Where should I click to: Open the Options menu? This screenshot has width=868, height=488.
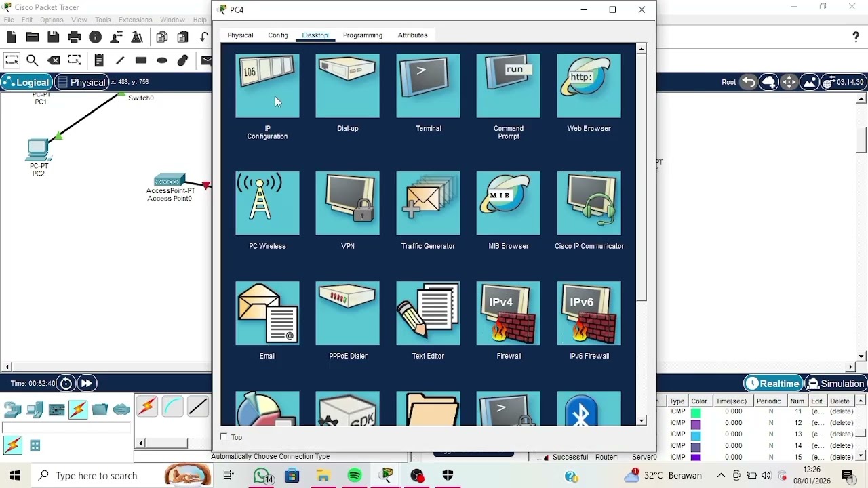(52, 20)
